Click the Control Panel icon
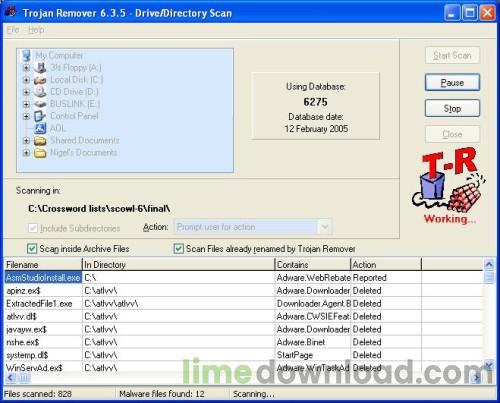Viewport: 500px width, 403px height. 40,116
